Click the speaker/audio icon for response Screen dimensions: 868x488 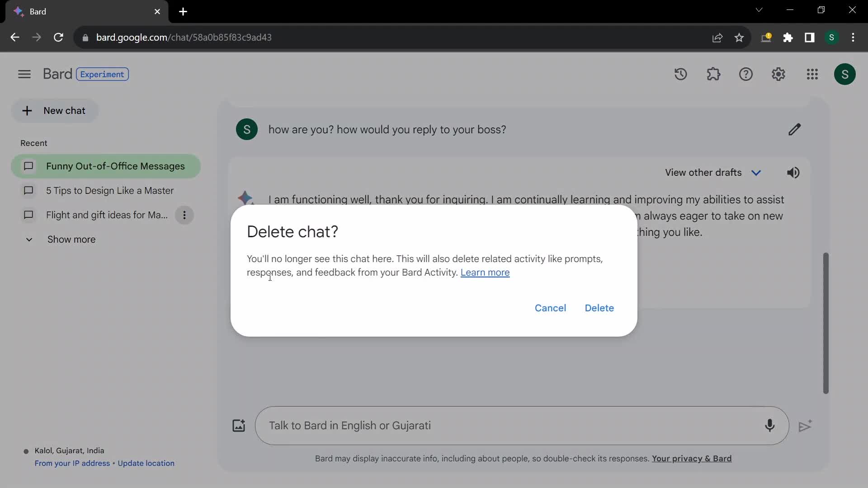(793, 173)
